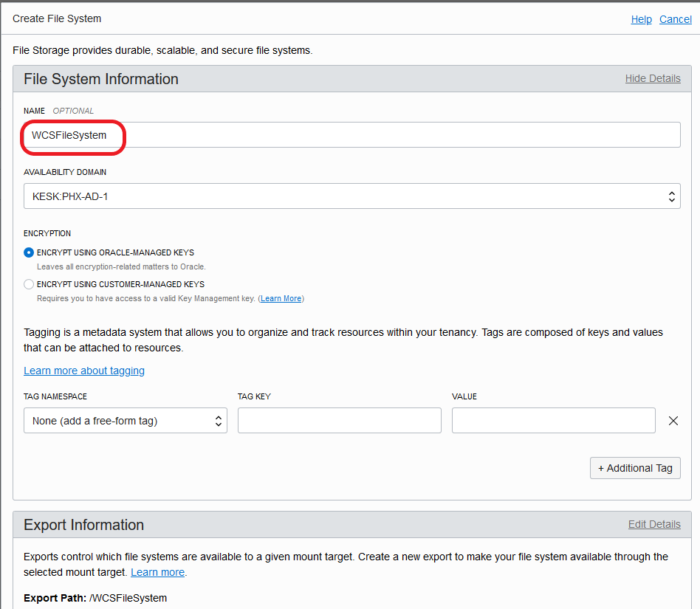Click the Create File System title
700x609 pixels.
tap(57, 18)
